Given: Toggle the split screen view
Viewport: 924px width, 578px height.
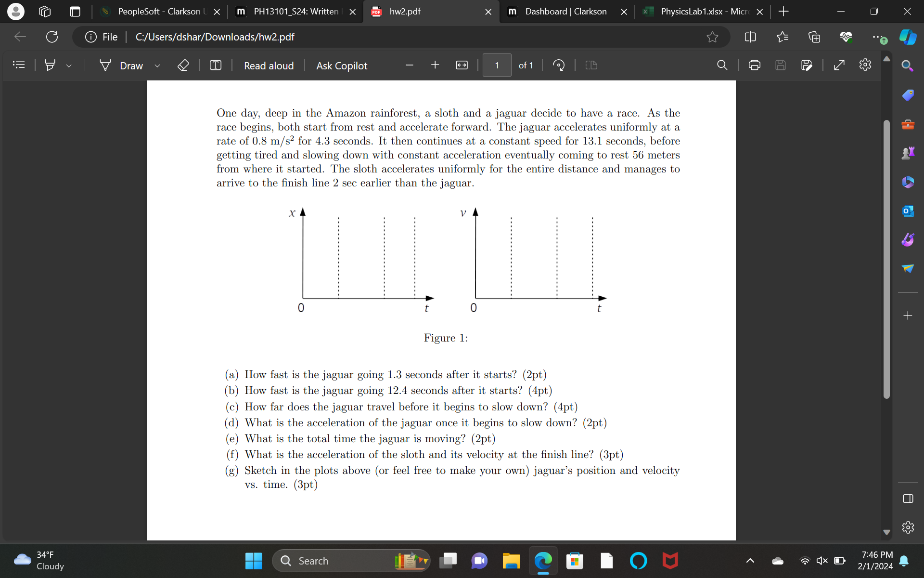Looking at the screenshot, I should 750,37.
